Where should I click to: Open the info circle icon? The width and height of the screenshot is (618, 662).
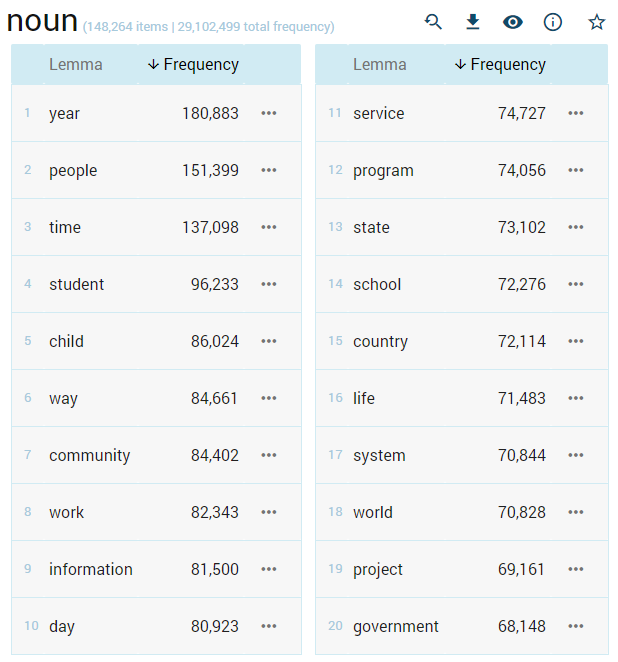tap(553, 22)
